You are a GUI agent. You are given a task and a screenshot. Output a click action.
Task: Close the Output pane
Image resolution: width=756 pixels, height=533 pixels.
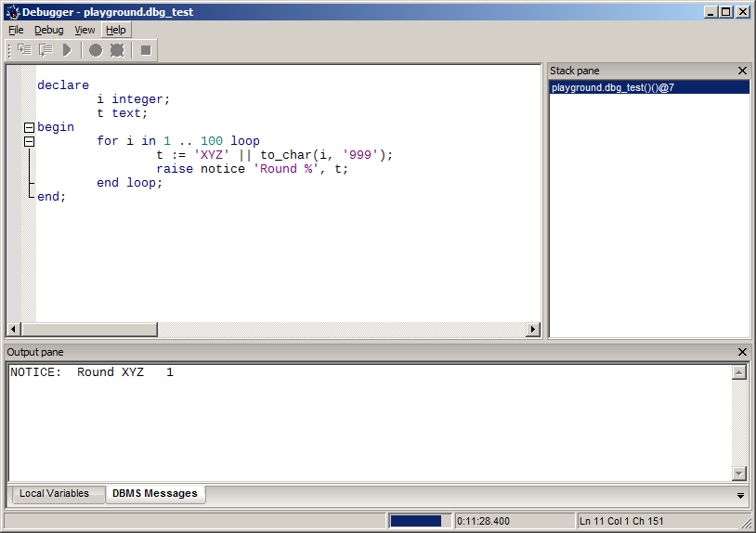point(742,352)
